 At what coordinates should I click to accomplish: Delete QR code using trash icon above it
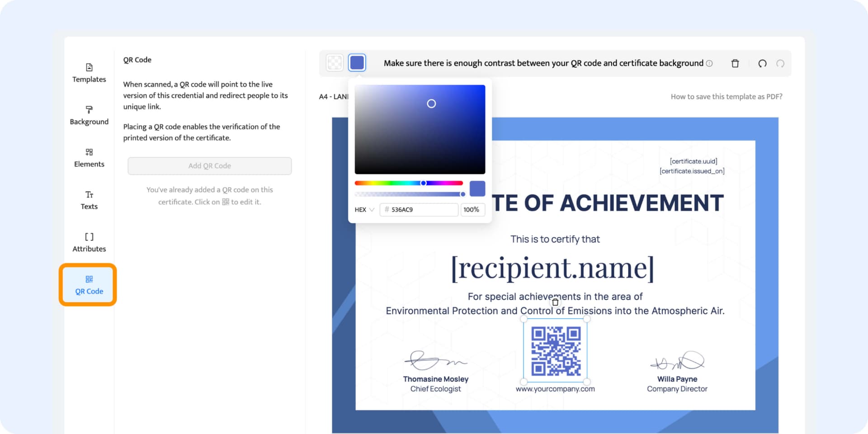tap(555, 302)
